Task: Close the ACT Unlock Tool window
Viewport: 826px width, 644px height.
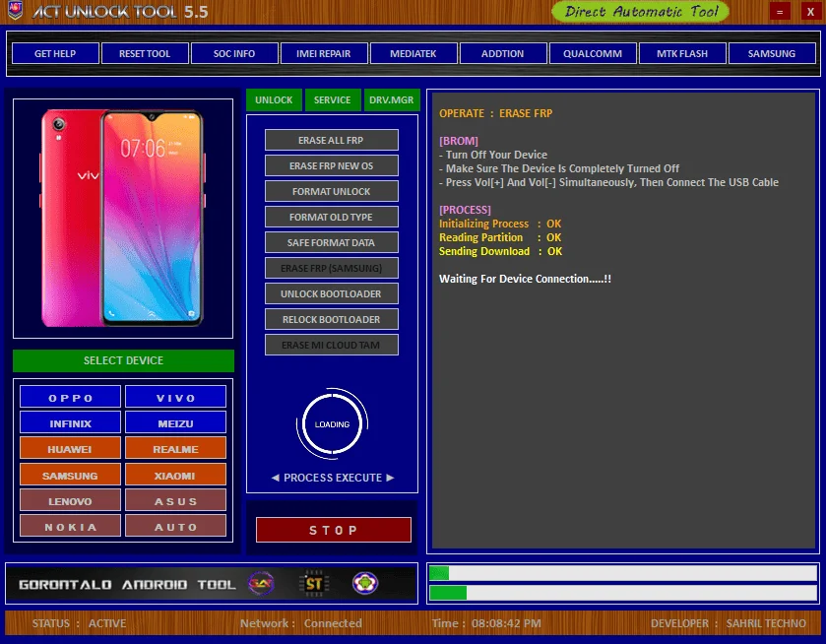Action: [x=810, y=11]
